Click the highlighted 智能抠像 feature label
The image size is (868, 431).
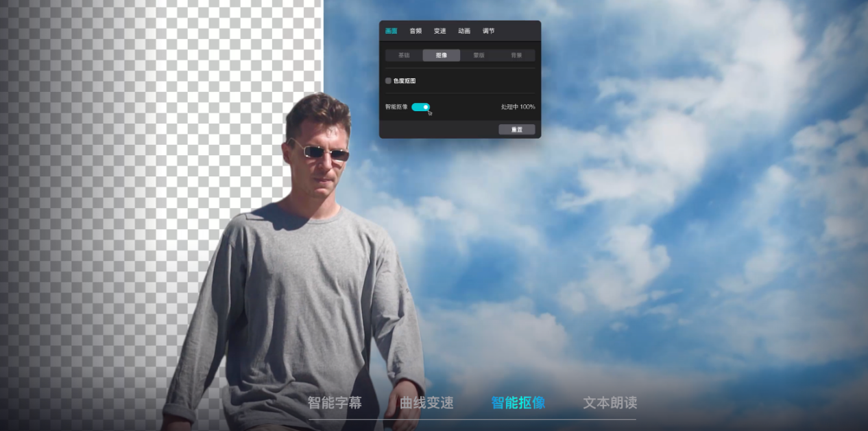518,403
